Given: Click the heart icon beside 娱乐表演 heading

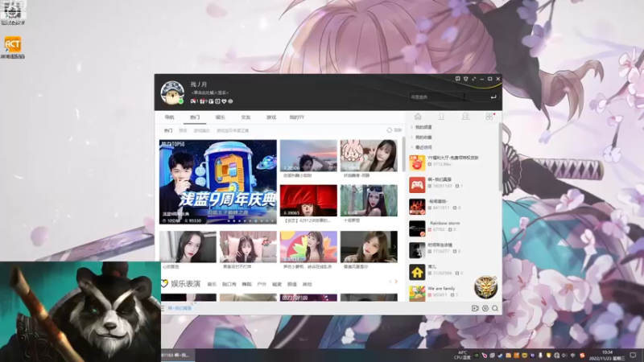Looking at the screenshot, I should (165, 283).
